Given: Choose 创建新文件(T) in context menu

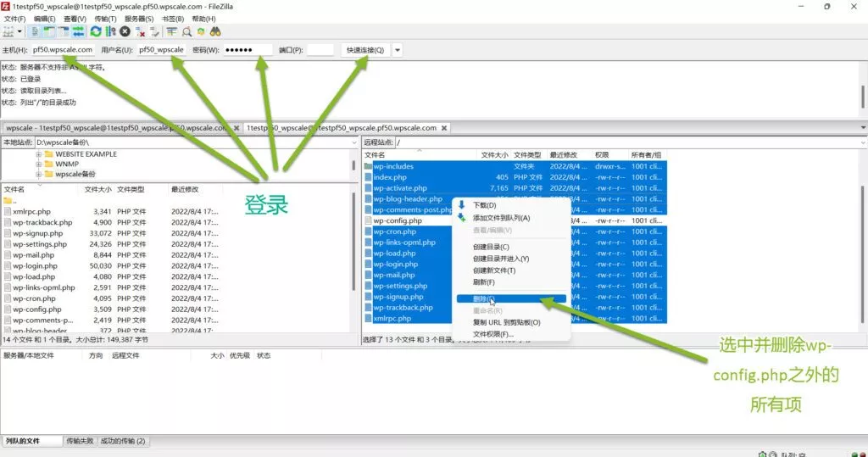Looking at the screenshot, I should tap(494, 270).
